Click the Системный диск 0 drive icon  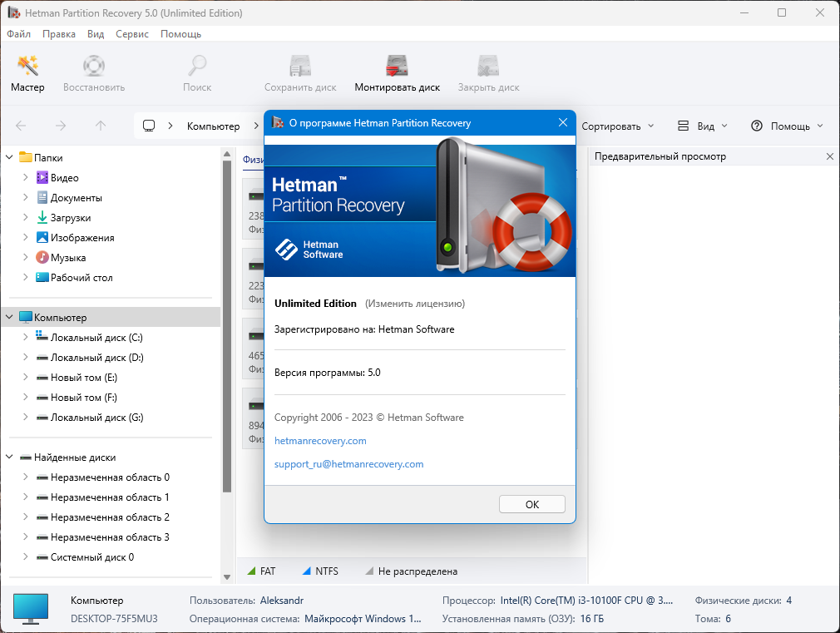coord(42,556)
